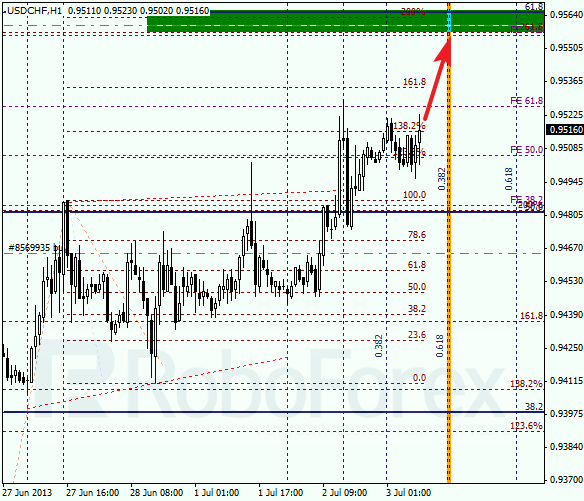Click the 0.95640 price axis label
This screenshot has height=501, width=584.
pos(565,15)
